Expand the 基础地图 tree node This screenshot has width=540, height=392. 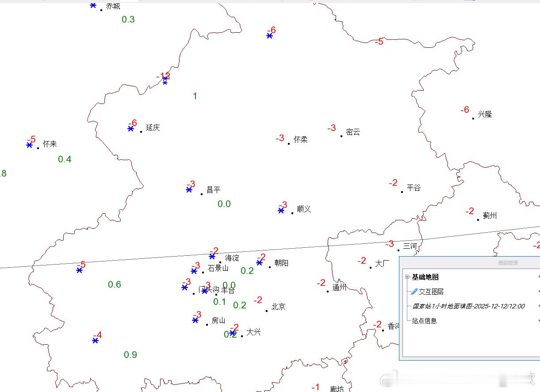click(407, 277)
